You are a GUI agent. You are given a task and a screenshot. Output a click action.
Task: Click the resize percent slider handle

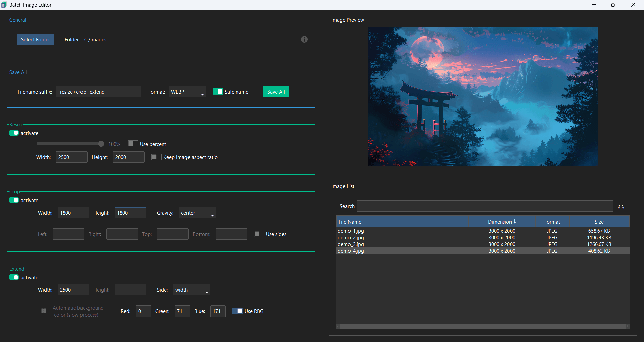tap(101, 144)
